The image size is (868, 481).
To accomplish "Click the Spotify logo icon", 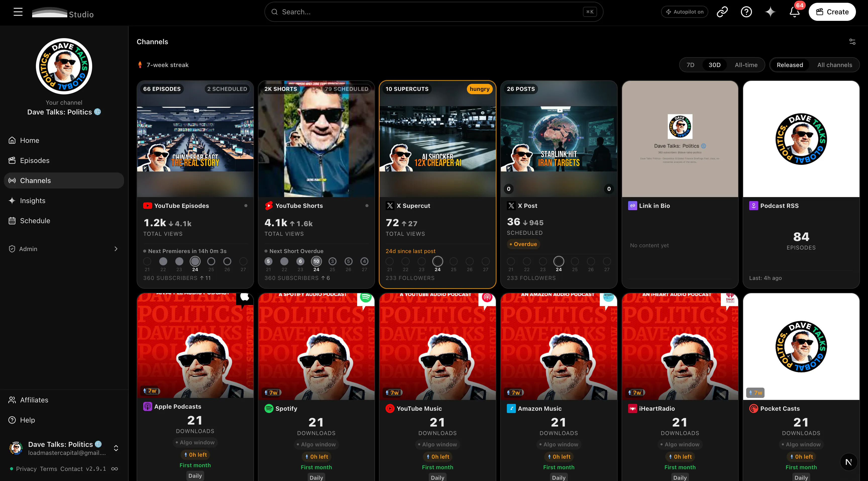I will (268, 408).
